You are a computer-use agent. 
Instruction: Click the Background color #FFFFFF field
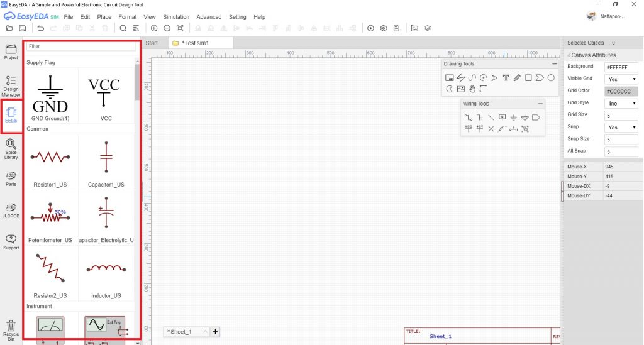621,67
